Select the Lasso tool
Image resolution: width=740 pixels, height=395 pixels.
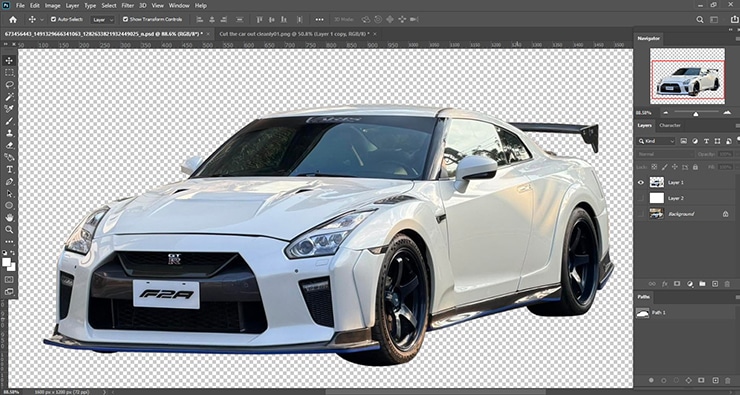tap(9, 85)
